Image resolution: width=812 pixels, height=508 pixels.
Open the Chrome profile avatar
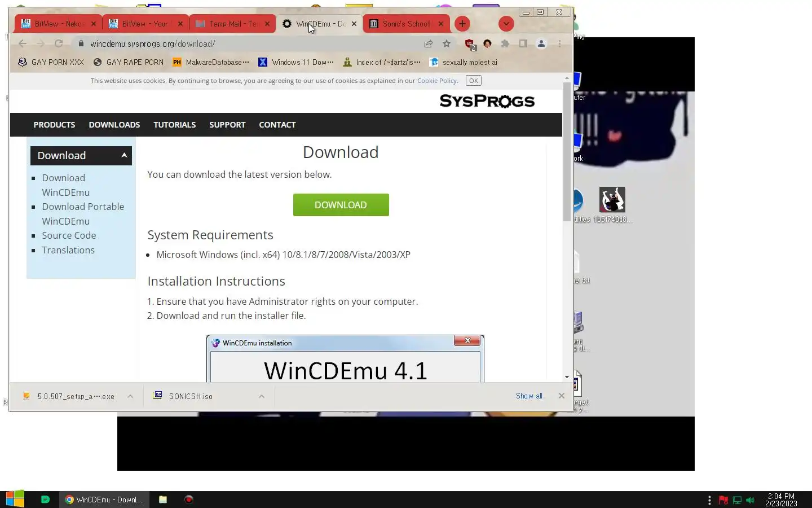pyautogui.click(x=541, y=43)
